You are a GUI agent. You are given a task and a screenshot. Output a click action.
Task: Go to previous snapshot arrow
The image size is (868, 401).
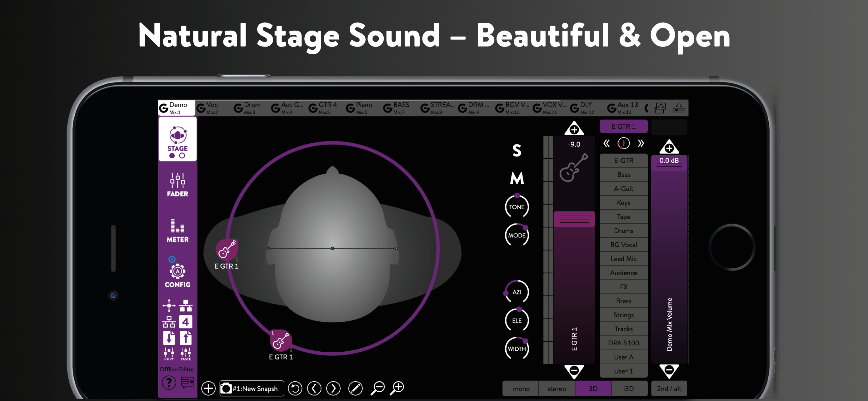[x=314, y=388]
